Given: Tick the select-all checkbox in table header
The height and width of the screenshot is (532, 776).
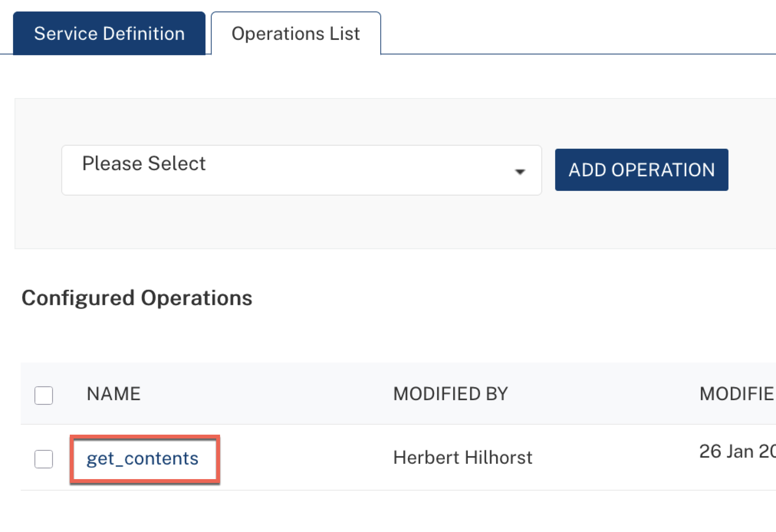Looking at the screenshot, I should (x=44, y=395).
